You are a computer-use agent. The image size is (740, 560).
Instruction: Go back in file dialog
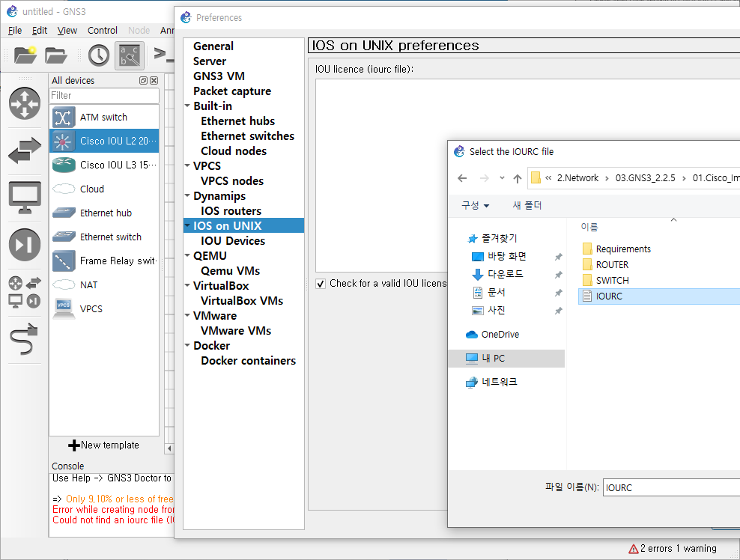click(463, 178)
